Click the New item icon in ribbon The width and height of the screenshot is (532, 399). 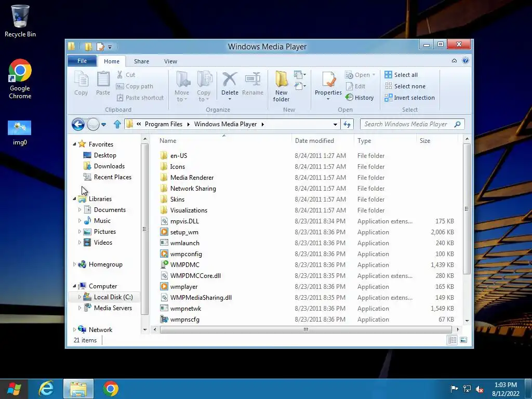[x=300, y=75]
